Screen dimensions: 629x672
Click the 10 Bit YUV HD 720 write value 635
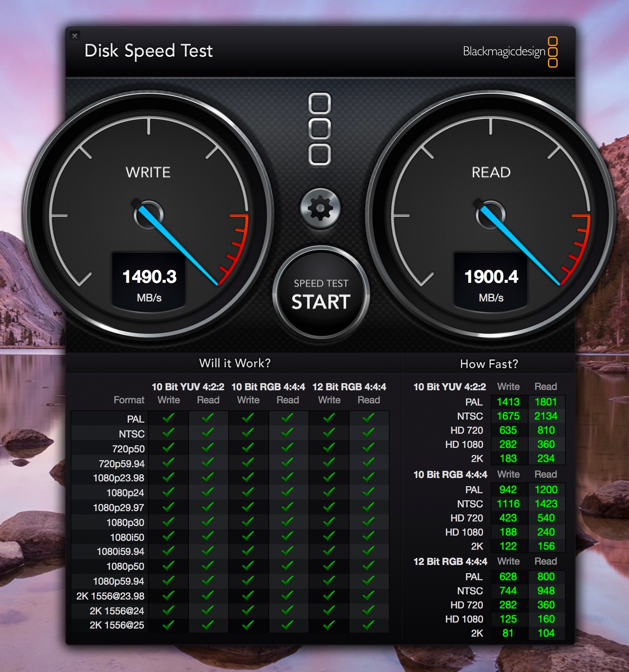(508, 430)
